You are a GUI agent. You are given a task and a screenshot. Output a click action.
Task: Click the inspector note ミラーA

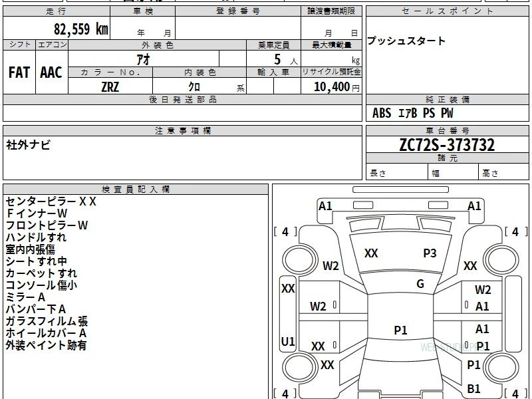(25, 297)
